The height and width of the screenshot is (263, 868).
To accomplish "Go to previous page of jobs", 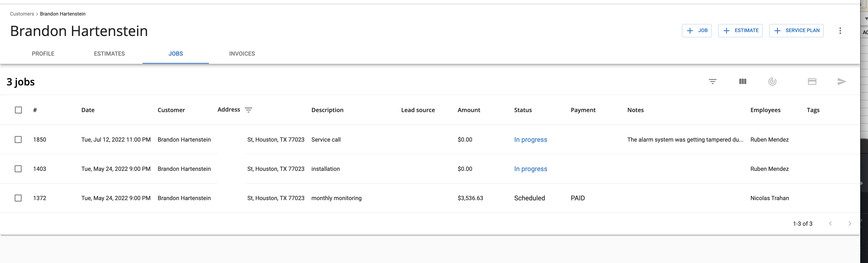I will pos(830,224).
